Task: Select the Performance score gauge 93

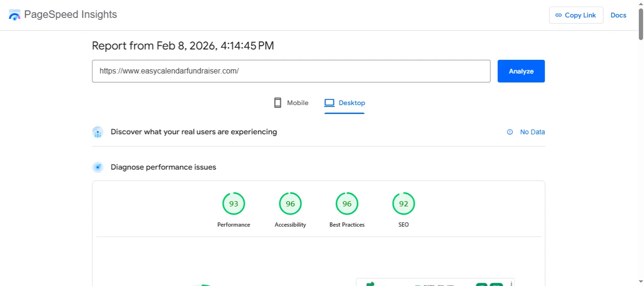Action: [x=233, y=204]
